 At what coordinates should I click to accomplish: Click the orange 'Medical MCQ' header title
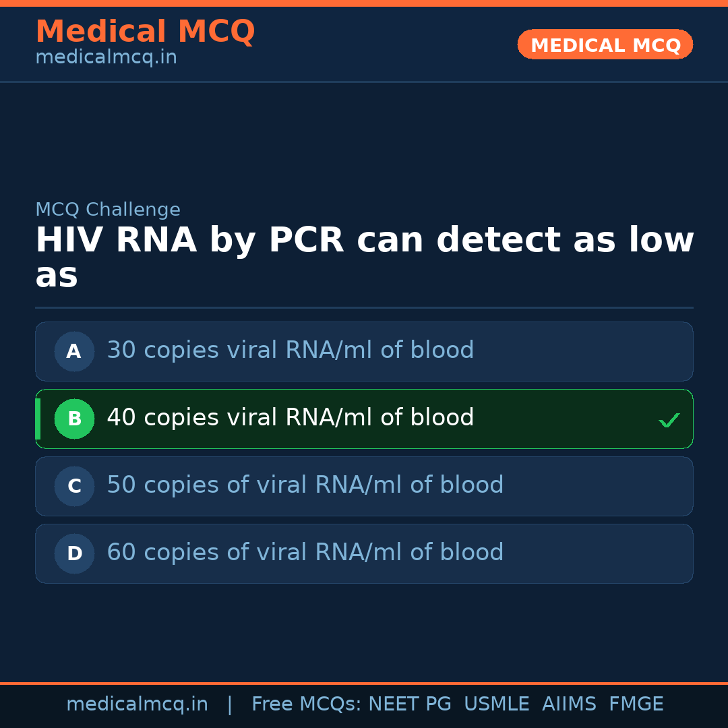click(145, 32)
